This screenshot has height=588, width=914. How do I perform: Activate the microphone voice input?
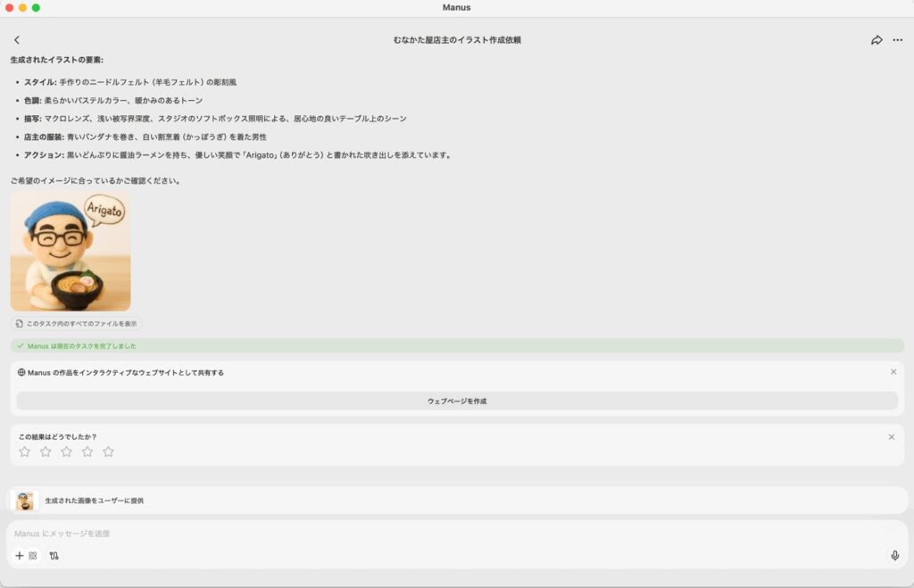click(x=894, y=555)
